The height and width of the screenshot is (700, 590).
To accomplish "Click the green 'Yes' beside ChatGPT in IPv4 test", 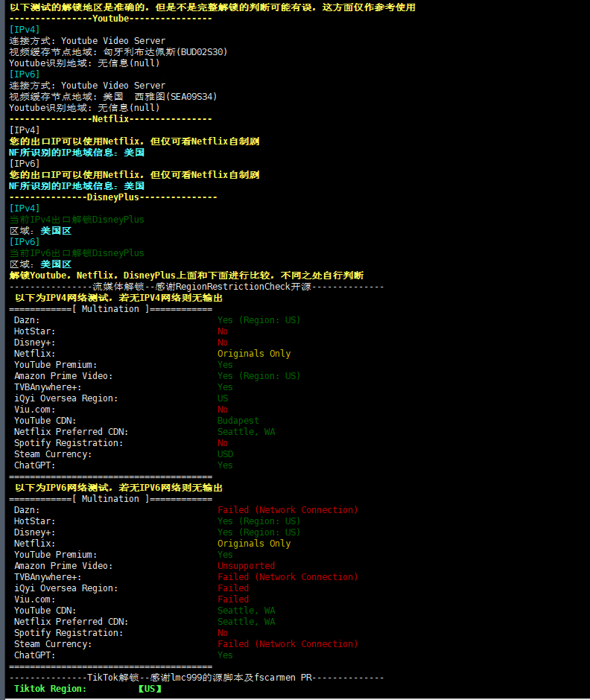I will coord(225,465).
